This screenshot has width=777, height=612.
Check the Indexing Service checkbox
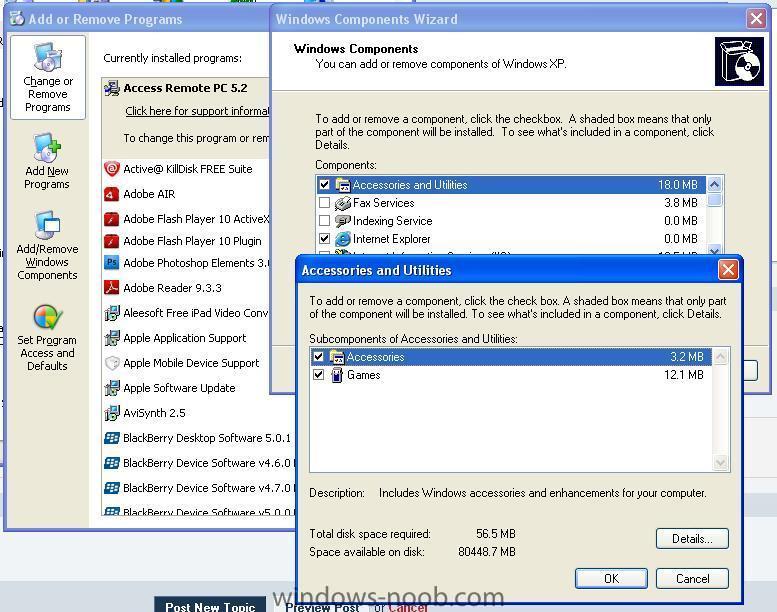325,221
